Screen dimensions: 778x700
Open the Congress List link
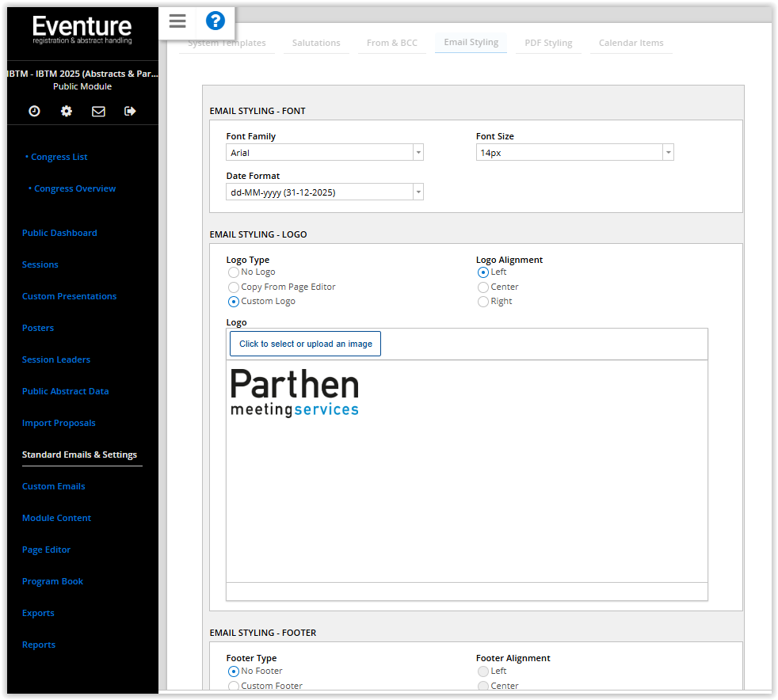click(x=59, y=157)
